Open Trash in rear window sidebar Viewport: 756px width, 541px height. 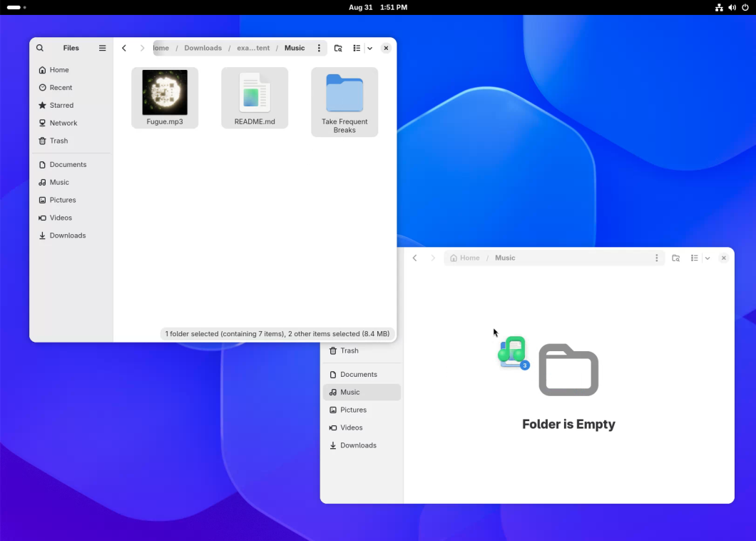(x=362, y=351)
